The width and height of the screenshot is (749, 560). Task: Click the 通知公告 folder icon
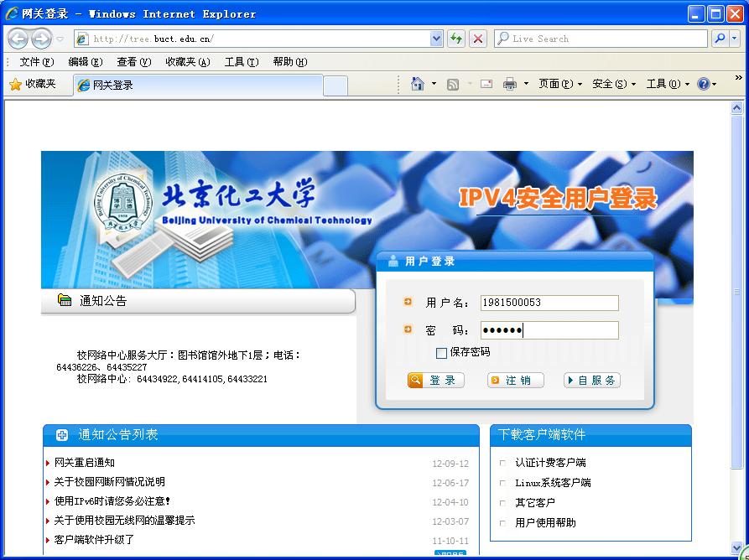point(65,300)
